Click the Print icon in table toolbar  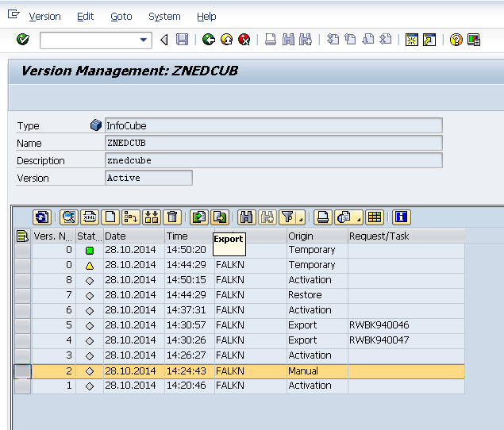[323, 217]
